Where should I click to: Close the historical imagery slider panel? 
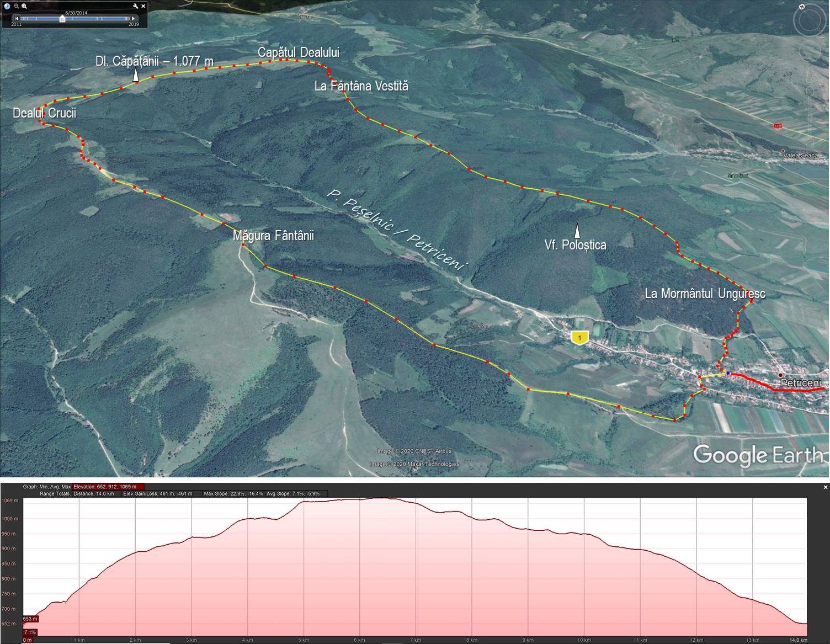143,6
